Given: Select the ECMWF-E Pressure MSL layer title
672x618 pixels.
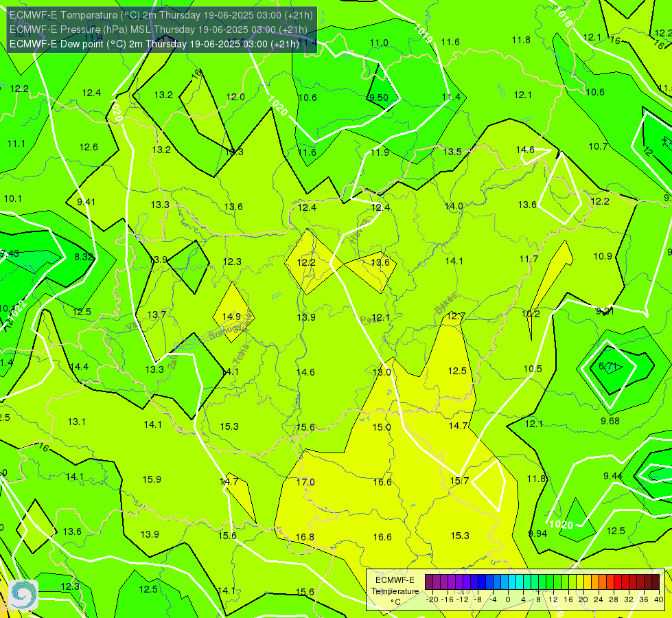Looking at the screenshot, I should coord(158,30).
